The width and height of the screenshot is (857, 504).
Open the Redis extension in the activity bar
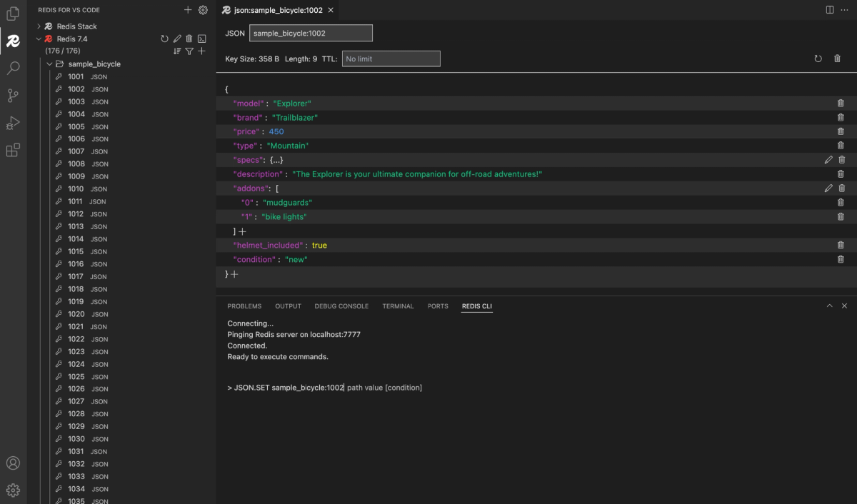coord(12,41)
